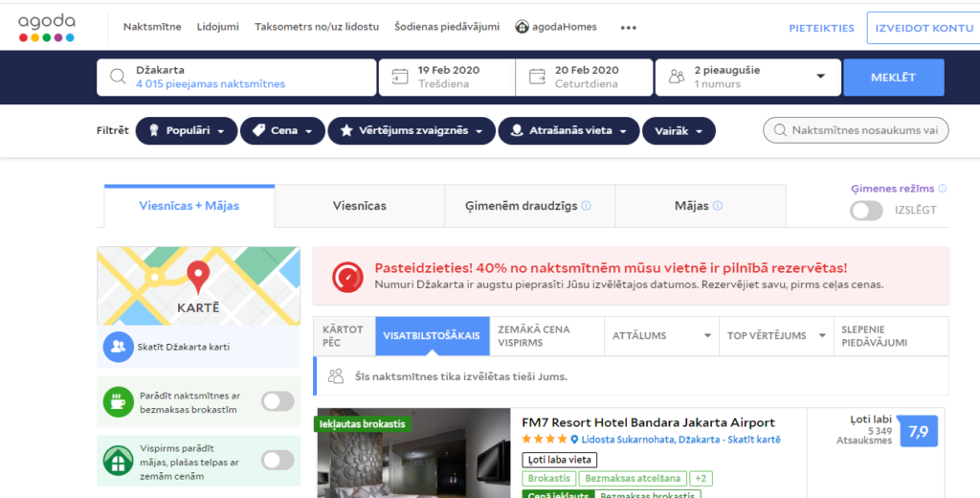Open the Lidojumi menu item
This screenshot has width=980, height=498.
click(x=217, y=27)
